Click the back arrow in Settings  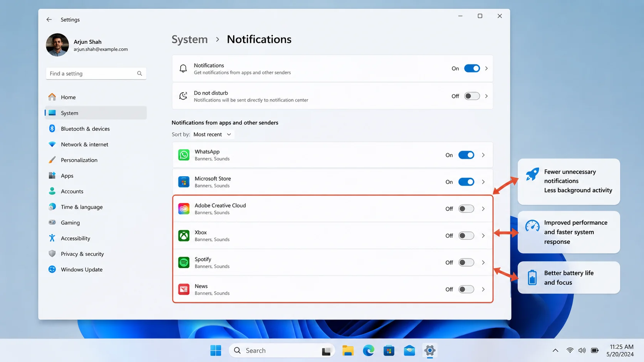click(x=49, y=20)
